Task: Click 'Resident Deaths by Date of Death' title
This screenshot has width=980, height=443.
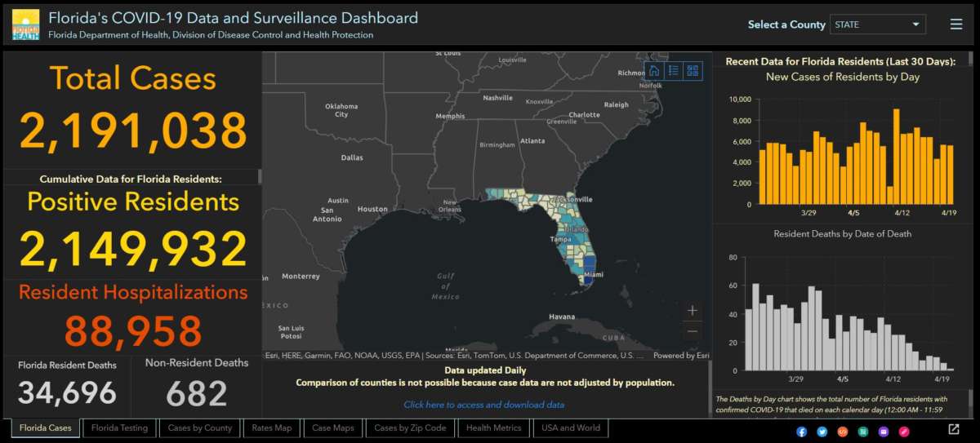Action: click(x=842, y=234)
